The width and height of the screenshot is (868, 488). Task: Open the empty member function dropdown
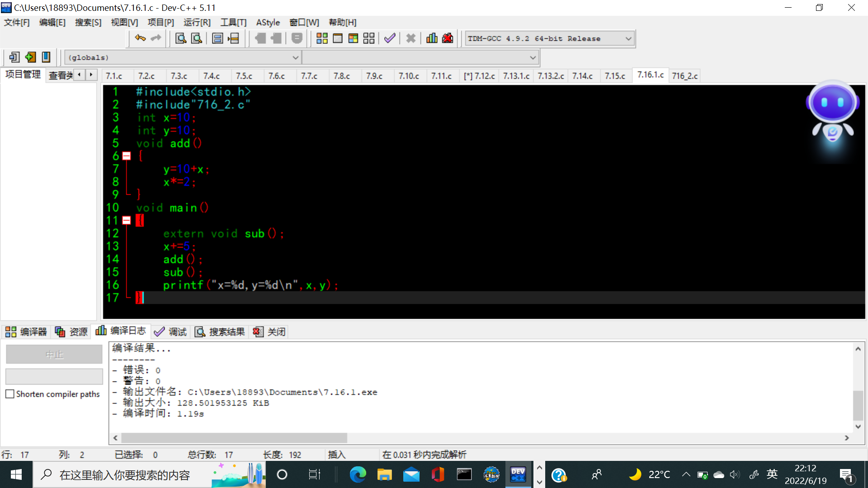click(x=420, y=58)
